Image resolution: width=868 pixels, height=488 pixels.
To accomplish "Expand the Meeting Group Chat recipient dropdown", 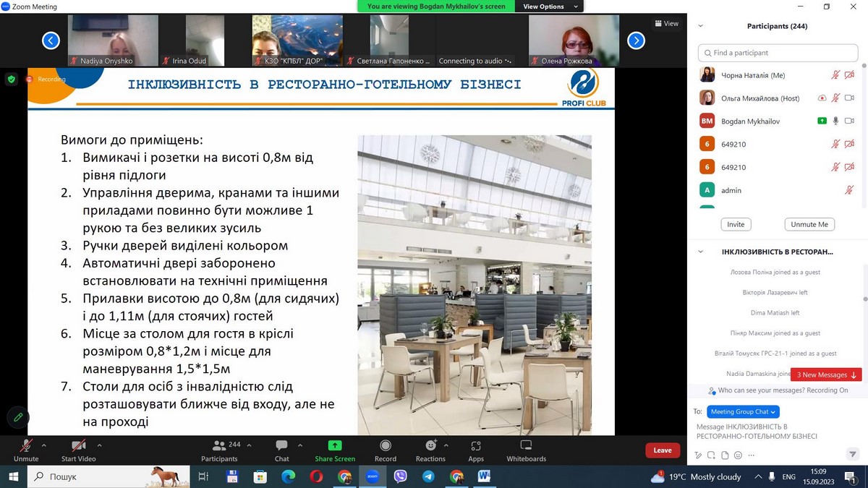I will [742, 411].
